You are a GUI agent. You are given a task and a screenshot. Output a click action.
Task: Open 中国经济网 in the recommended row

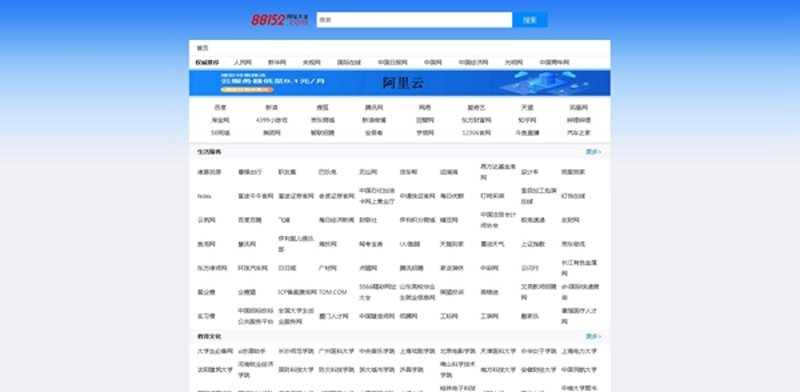click(x=473, y=62)
